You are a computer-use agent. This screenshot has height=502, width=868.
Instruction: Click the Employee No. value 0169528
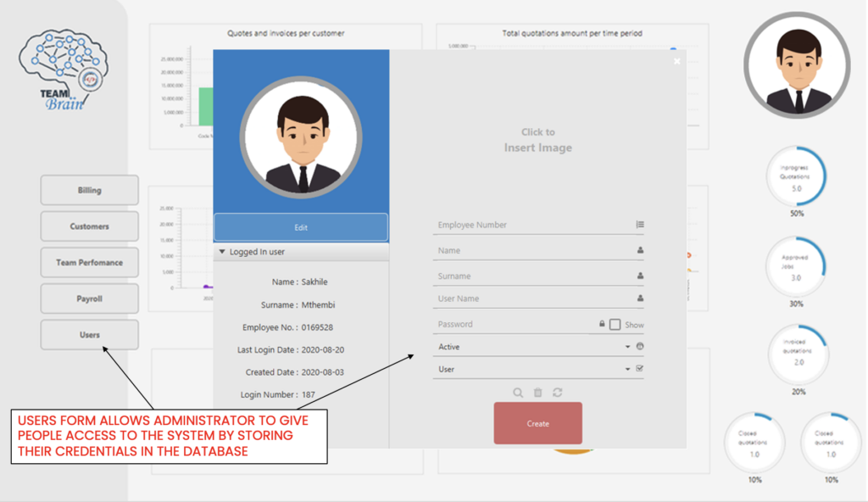[x=317, y=327]
